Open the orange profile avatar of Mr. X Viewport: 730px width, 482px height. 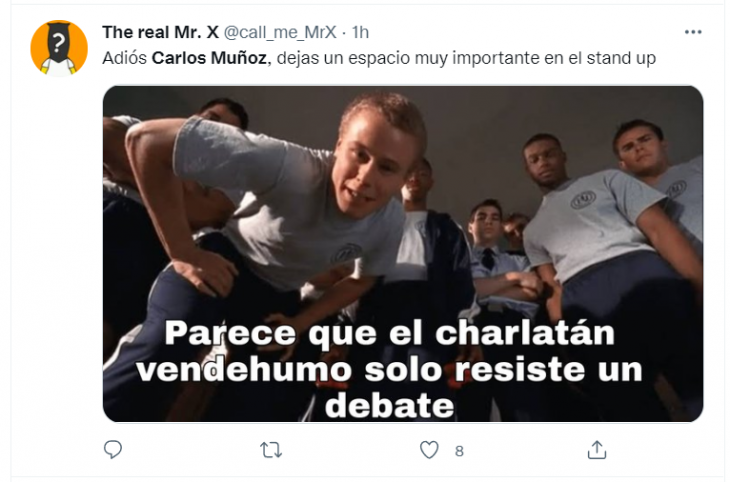(x=59, y=48)
